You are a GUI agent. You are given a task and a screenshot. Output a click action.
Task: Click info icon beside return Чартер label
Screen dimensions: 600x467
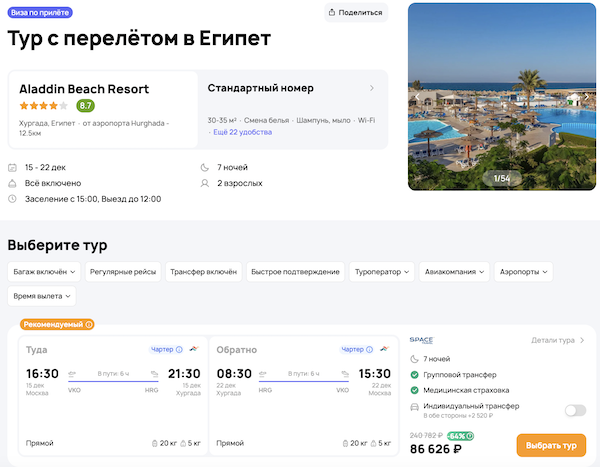coord(371,350)
